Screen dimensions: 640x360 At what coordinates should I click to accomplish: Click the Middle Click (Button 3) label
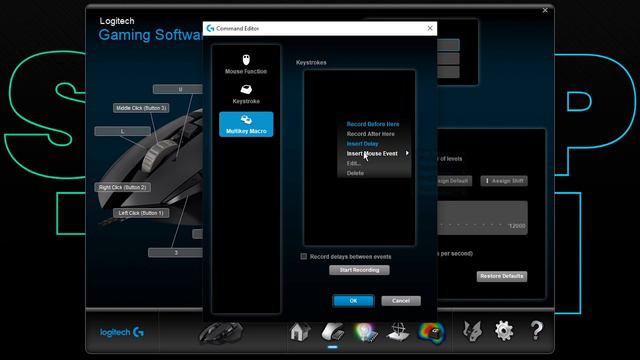[x=141, y=108]
